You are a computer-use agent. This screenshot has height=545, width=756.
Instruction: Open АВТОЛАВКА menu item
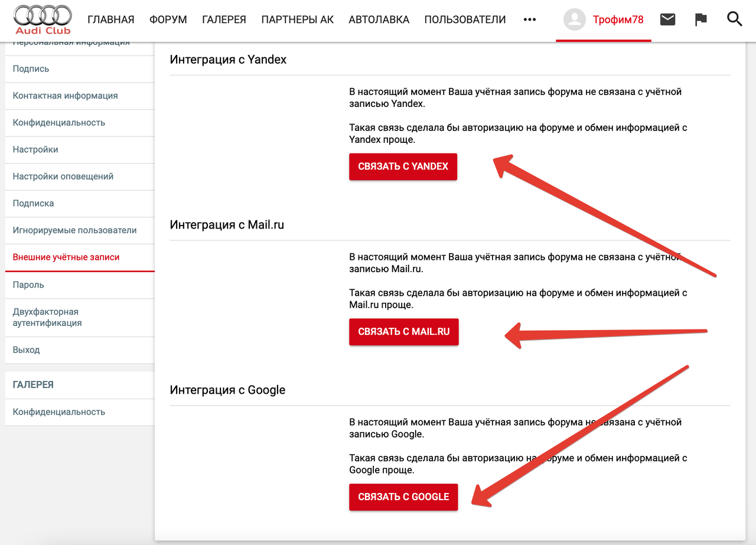(x=379, y=19)
